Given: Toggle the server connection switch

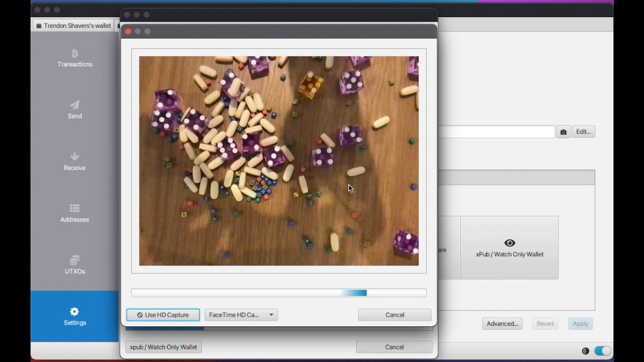Looking at the screenshot, I should [x=602, y=351].
